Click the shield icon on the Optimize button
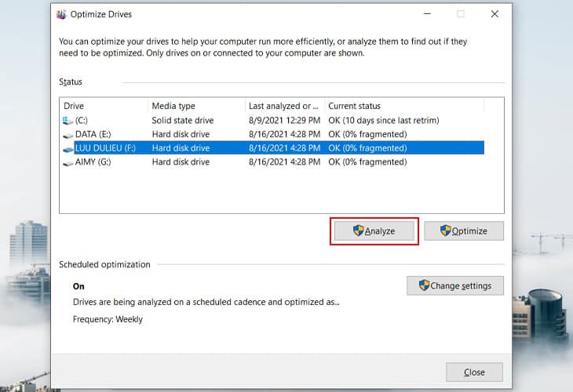 pos(446,230)
